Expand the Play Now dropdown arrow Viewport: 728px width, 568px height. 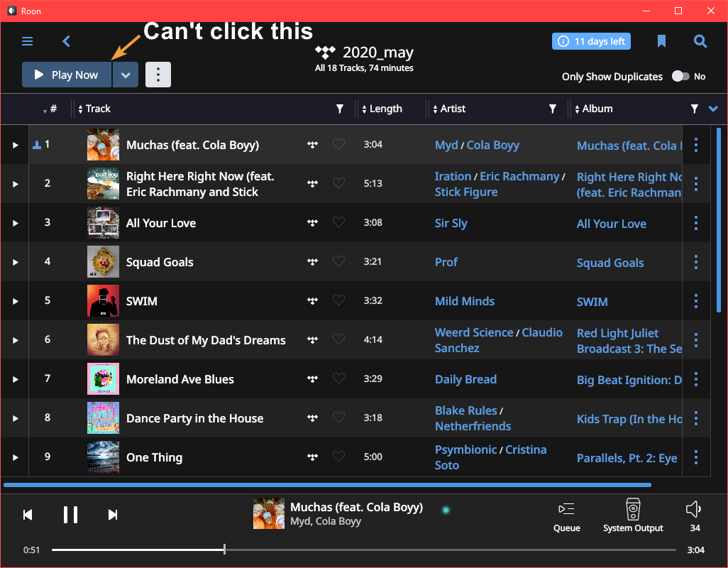point(126,75)
